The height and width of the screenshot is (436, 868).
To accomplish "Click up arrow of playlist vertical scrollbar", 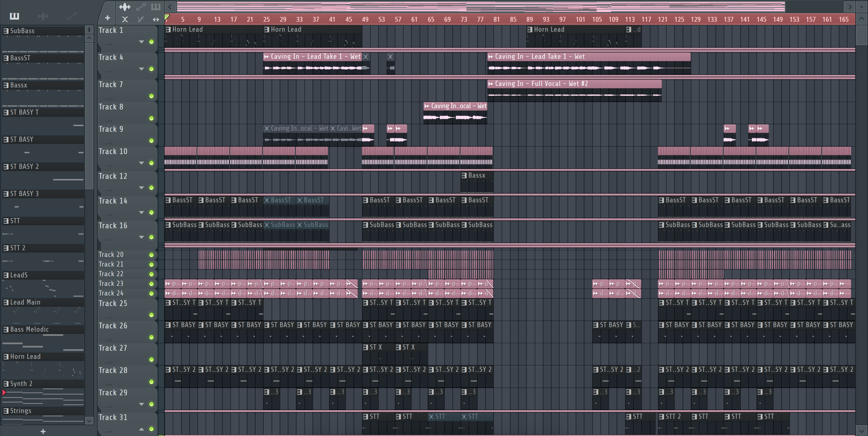I will coord(861,19).
